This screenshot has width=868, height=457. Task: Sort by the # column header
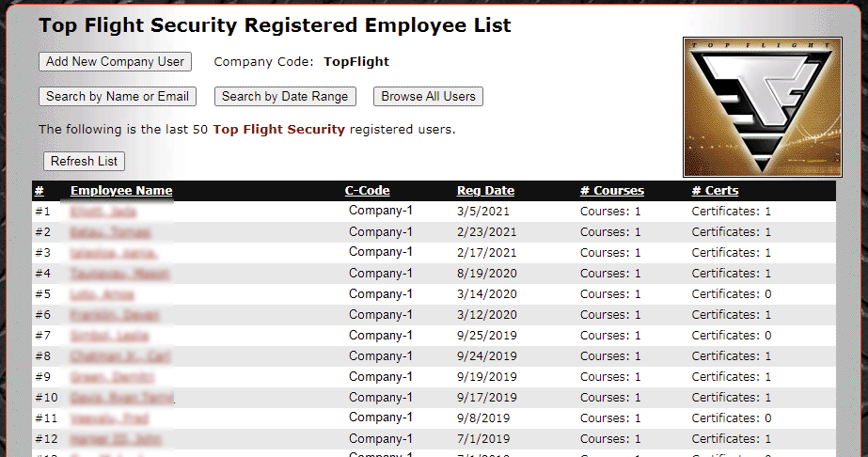(x=39, y=191)
